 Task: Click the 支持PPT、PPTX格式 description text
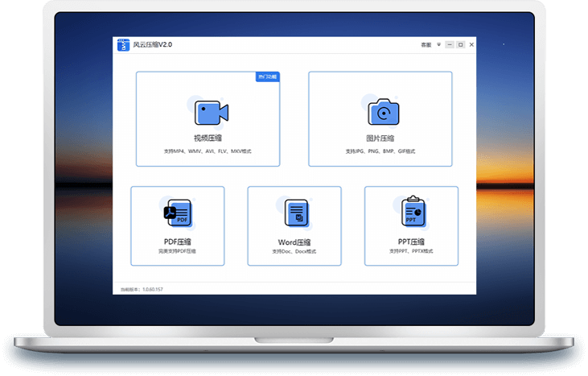pyautogui.click(x=411, y=251)
